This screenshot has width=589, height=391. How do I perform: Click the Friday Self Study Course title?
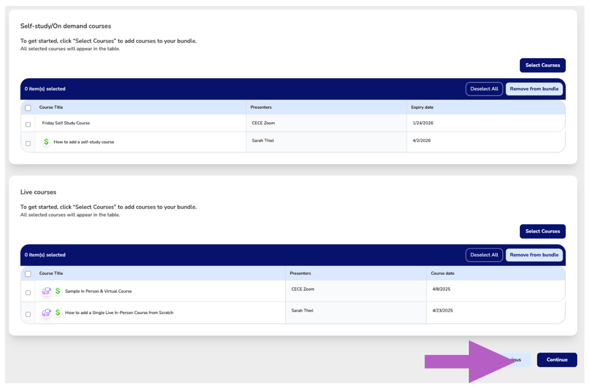66,123
